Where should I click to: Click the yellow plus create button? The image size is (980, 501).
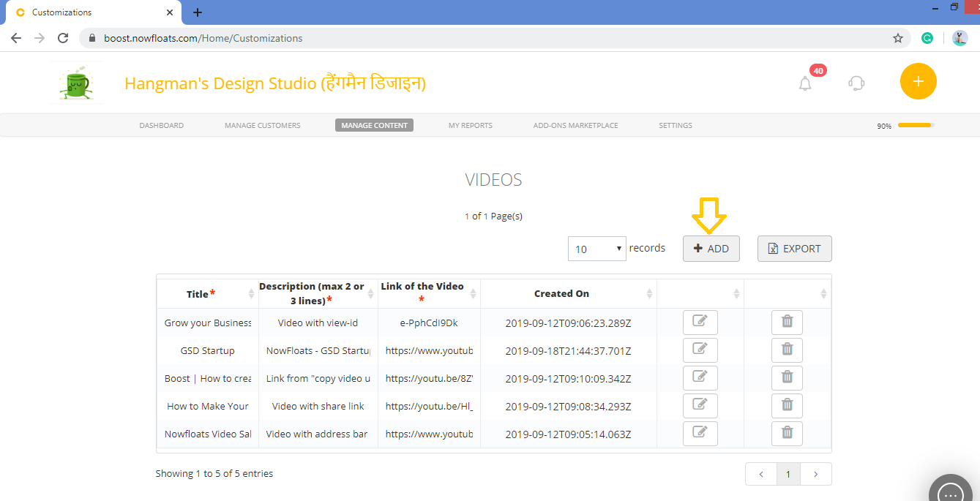pos(919,81)
